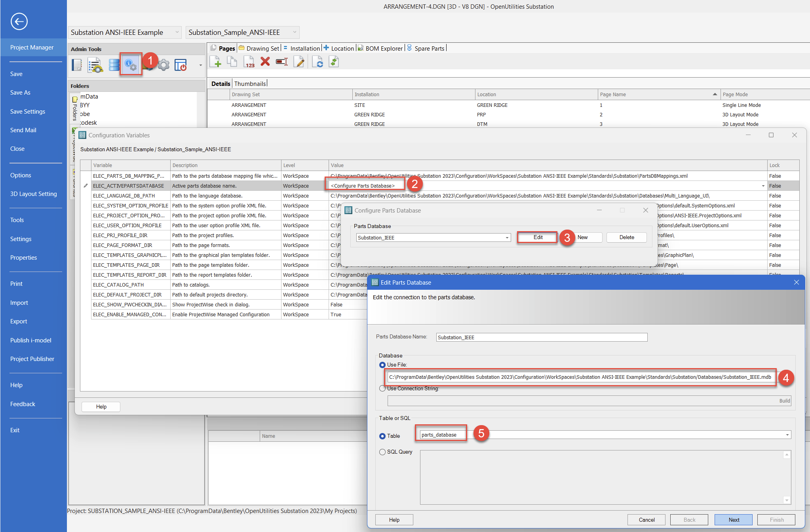This screenshot has width=810, height=532.
Task: Open the notebook icon in Admin Tools
Action: 77,65
